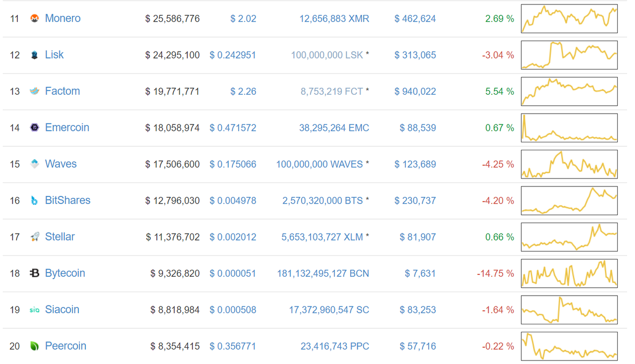Image resolution: width=635 pixels, height=364 pixels.
Task: Open the Lisk coin page link
Action: click(x=55, y=55)
